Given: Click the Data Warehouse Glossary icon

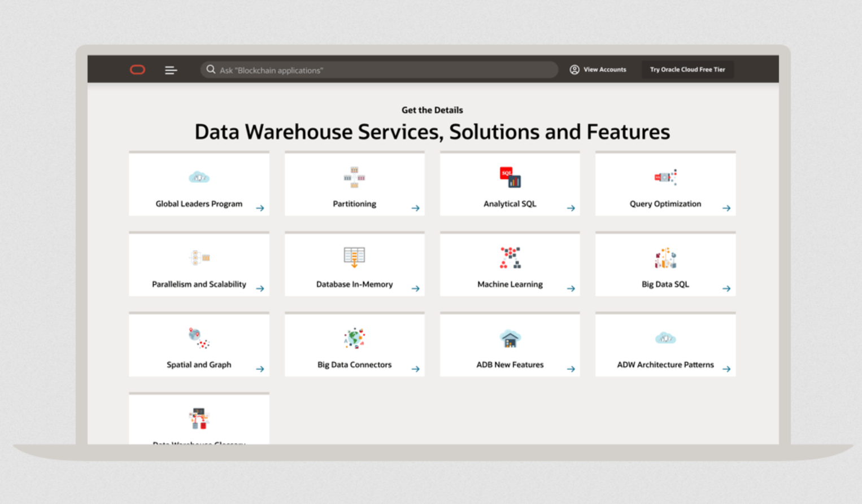Looking at the screenshot, I should point(199,419).
